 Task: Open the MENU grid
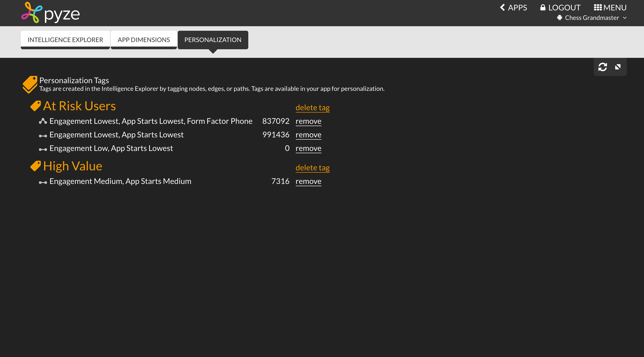click(610, 7)
